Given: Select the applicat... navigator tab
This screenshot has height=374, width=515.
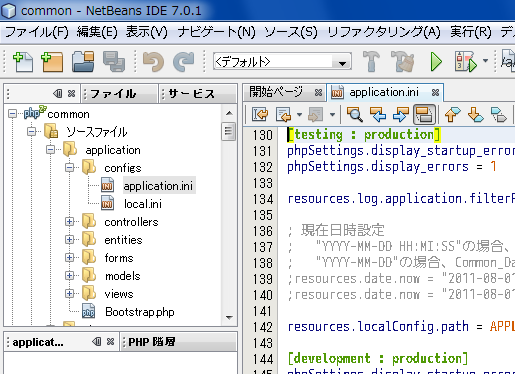Looking at the screenshot, I should 38,342.
